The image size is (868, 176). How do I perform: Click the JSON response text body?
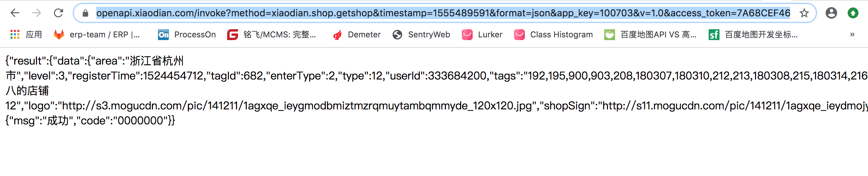pos(436,91)
